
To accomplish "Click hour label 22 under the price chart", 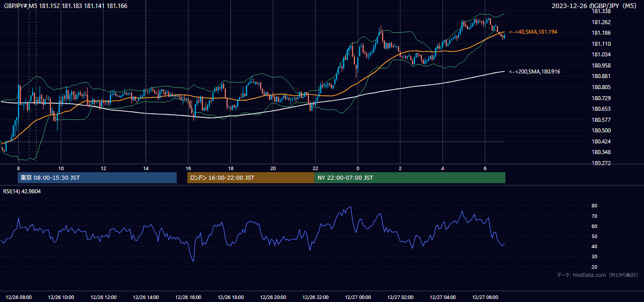I will 315,168.
